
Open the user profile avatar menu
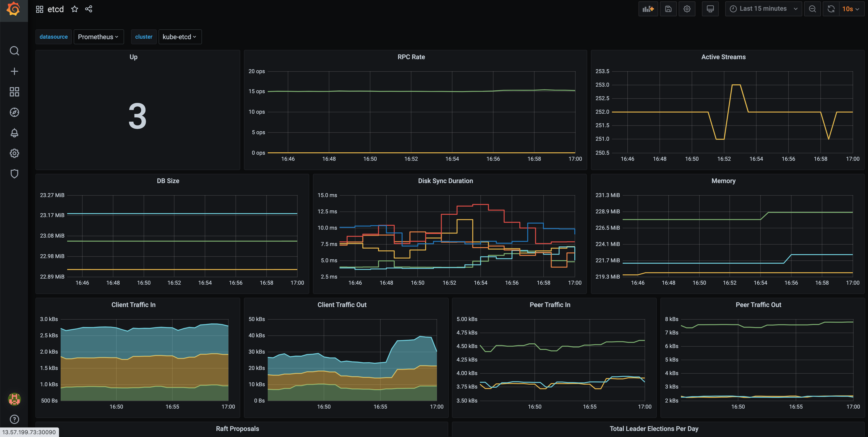tap(14, 399)
